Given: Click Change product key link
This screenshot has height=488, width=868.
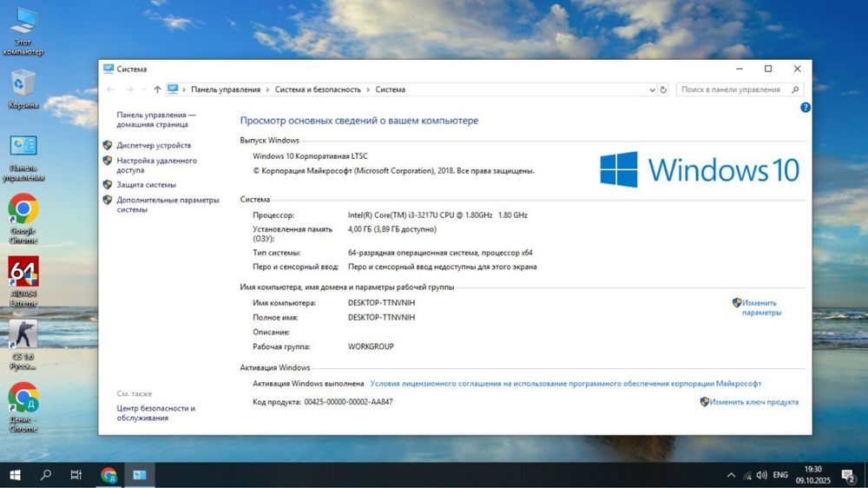Looking at the screenshot, I should (x=753, y=402).
